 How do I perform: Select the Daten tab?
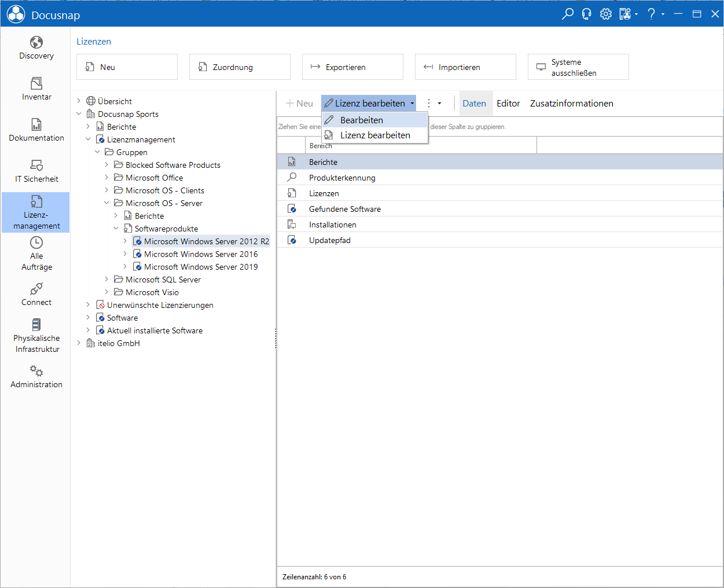(475, 104)
